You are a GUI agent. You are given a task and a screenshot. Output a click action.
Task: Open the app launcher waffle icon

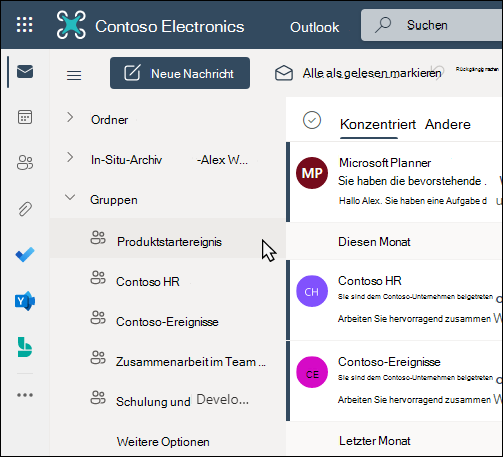tap(25, 25)
